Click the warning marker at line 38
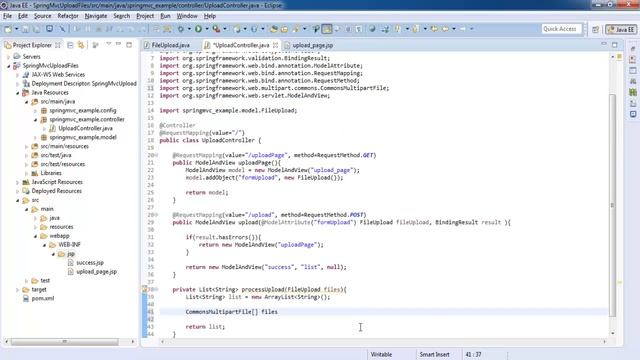 pos(145,289)
